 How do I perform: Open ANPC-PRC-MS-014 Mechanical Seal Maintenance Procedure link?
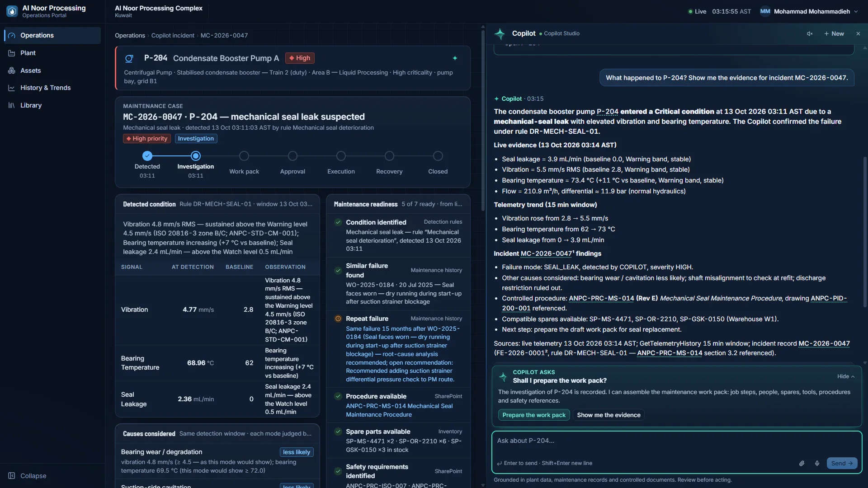click(x=399, y=410)
